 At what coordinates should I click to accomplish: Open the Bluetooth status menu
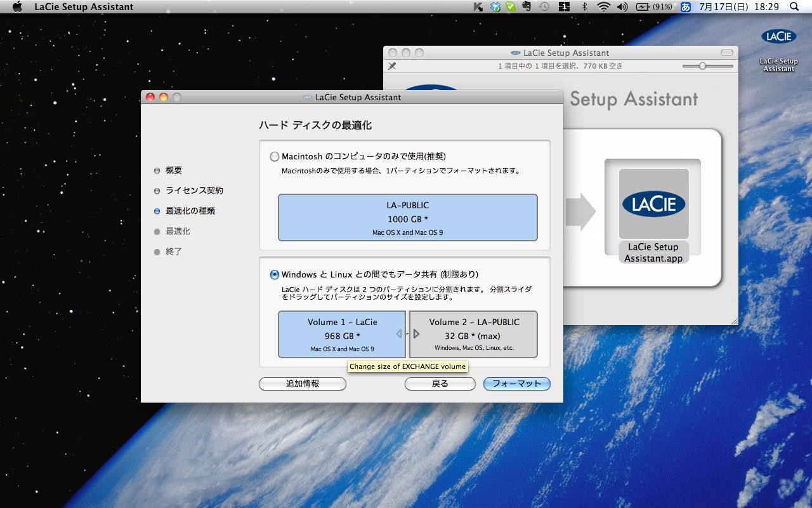(x=585, y=7)
